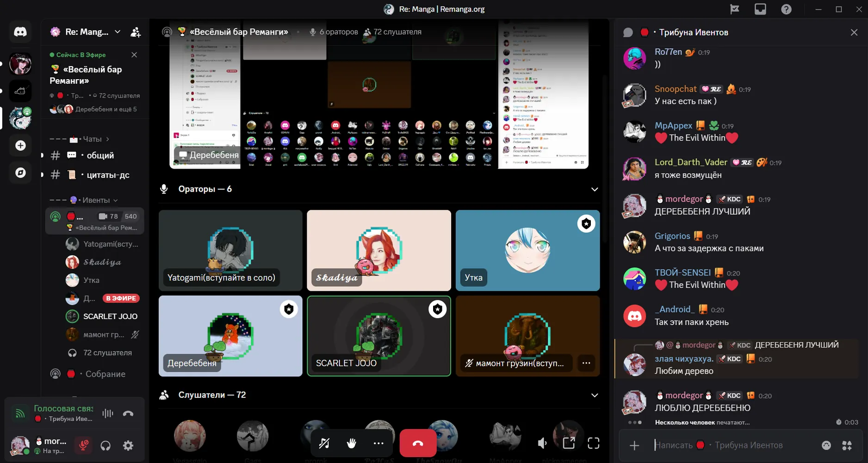868x463 pixels.
Task: Open emoji picker in chat input
Action: coord(826,445)
